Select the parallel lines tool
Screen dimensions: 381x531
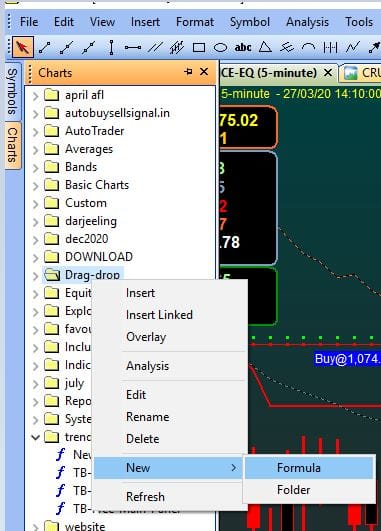tap(155, 47)
